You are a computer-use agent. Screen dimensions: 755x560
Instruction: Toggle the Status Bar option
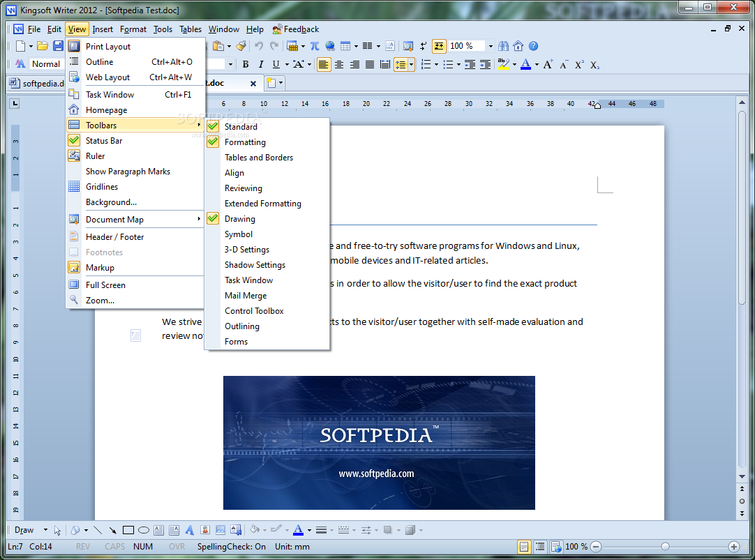point(135,140)
